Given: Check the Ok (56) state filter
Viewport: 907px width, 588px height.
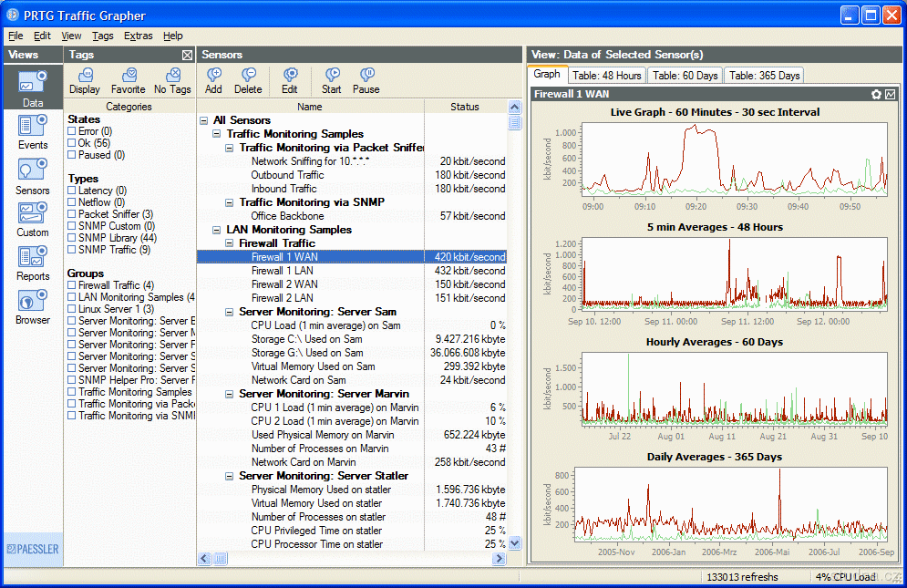Looking at the screenshot, I should point(72,143).
